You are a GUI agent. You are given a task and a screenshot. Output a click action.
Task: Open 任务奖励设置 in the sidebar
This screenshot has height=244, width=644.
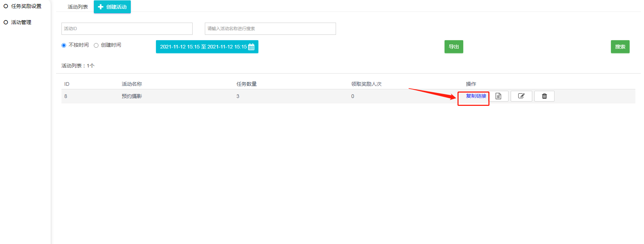point(26,6)
